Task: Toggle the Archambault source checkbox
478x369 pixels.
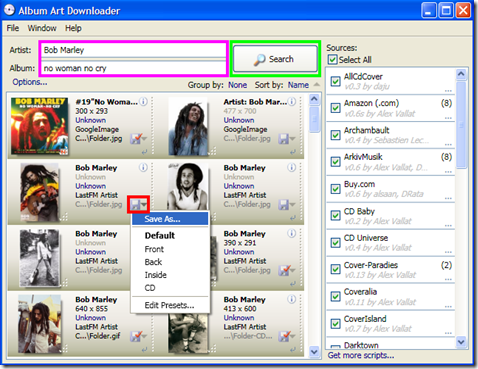Action: pyautogui.click(x=335, y=135)
